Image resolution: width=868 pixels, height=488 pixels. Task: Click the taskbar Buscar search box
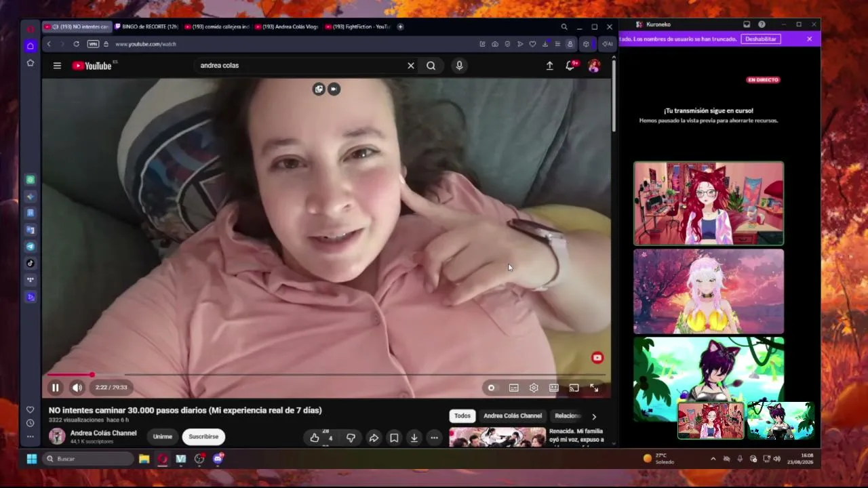[x=88, y=459]
